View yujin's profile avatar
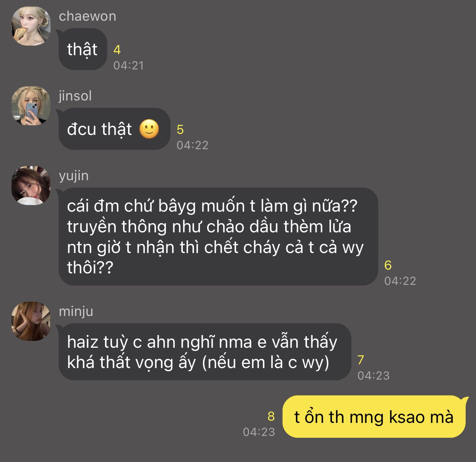Viewport: 476px width, 462px height. pos(31,186)
